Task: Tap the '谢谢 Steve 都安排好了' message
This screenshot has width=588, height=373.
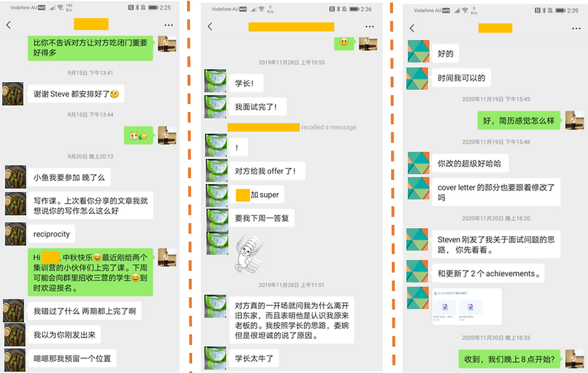Action: point(76,94)
